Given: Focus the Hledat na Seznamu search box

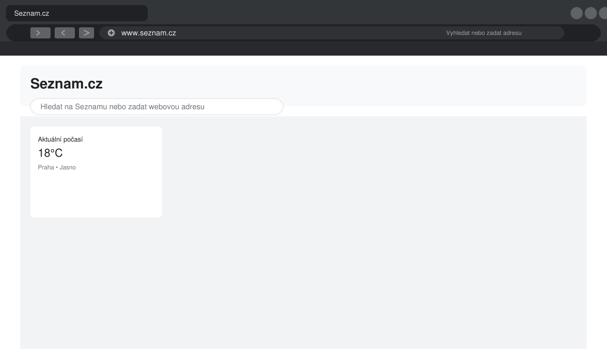Looking at the screenshot, I should (157, 107).
